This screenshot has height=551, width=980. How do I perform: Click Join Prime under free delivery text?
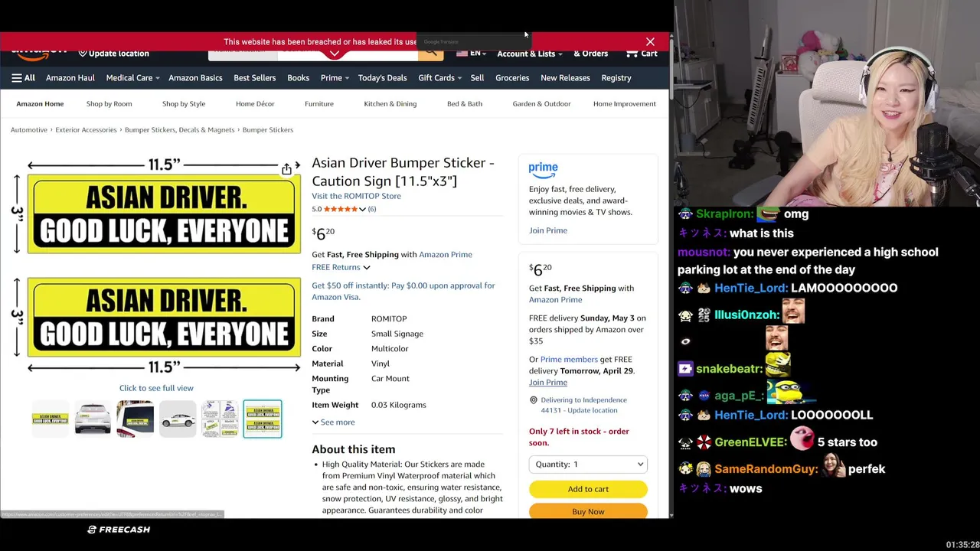(548, 383)
